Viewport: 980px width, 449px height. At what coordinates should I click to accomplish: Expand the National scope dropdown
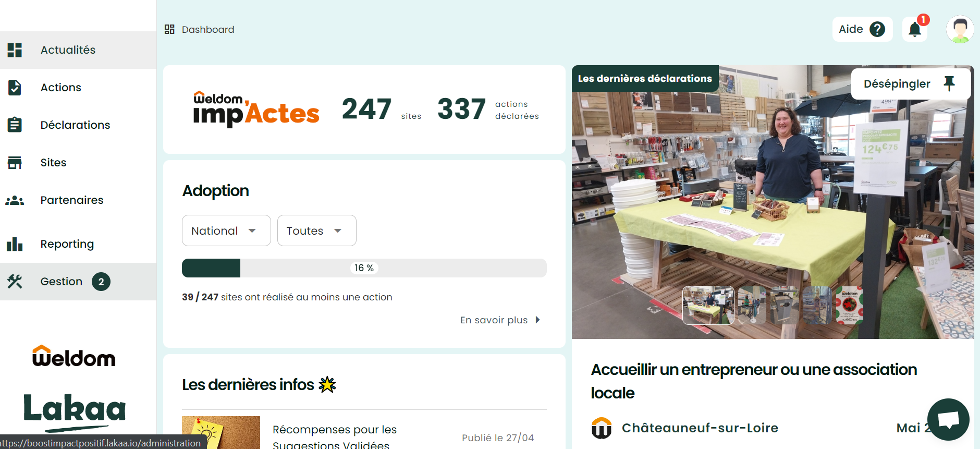coord(226,230)
